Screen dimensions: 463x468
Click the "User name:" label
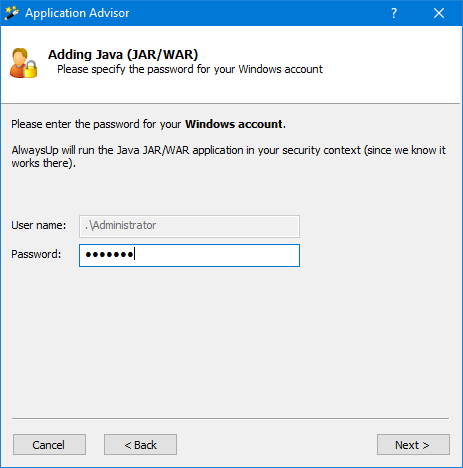[x=39, y=225]
